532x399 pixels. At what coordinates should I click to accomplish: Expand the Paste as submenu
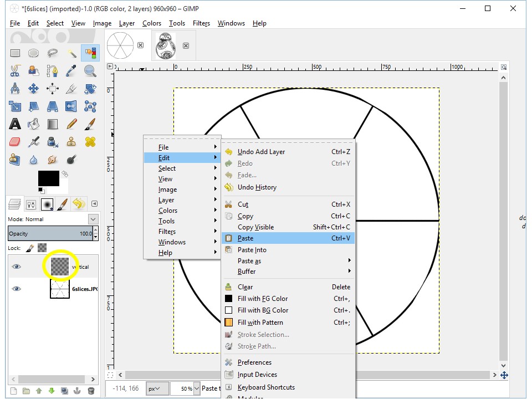click(288, 261)
